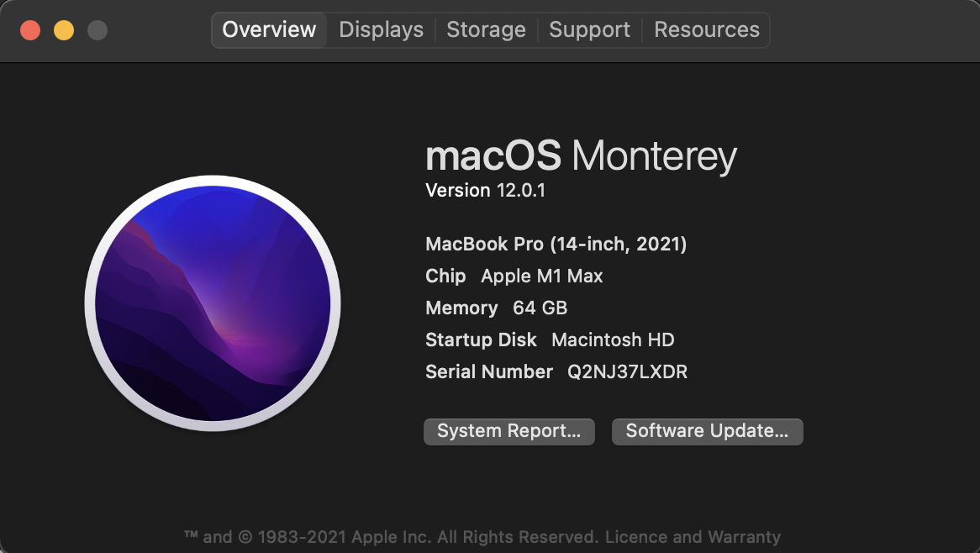Close the About This Mac window
Image resolution: width=980 pixels, height=553 pixels.
[x=30, y=31]
